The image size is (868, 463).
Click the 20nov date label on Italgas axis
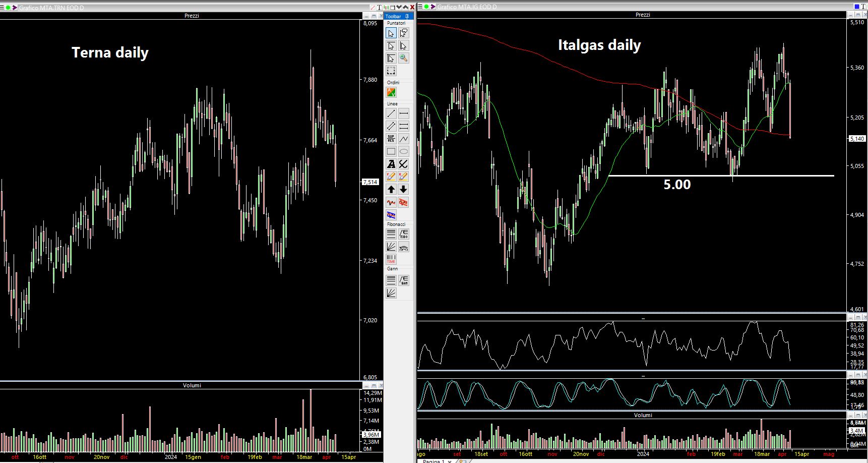click(581, 454)
